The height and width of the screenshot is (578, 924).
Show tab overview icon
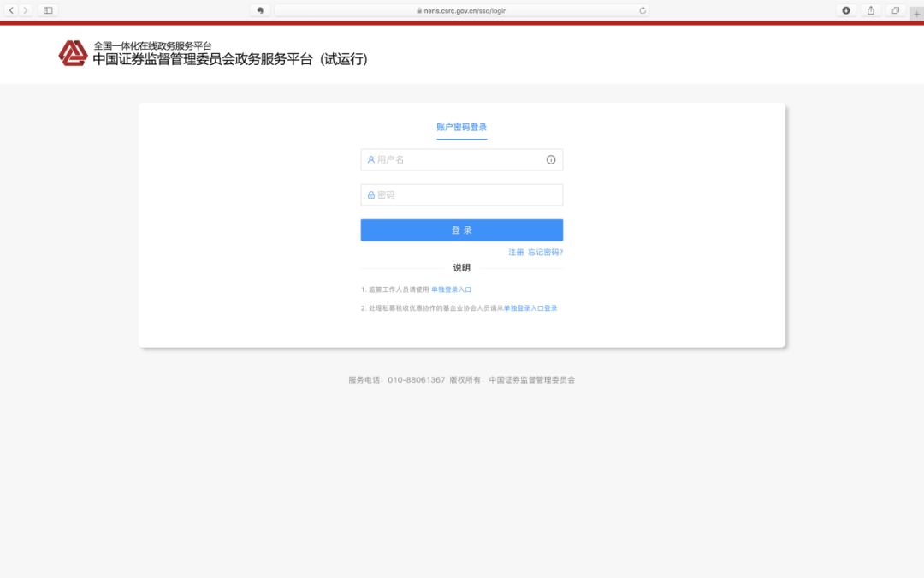tap(895, 10)
